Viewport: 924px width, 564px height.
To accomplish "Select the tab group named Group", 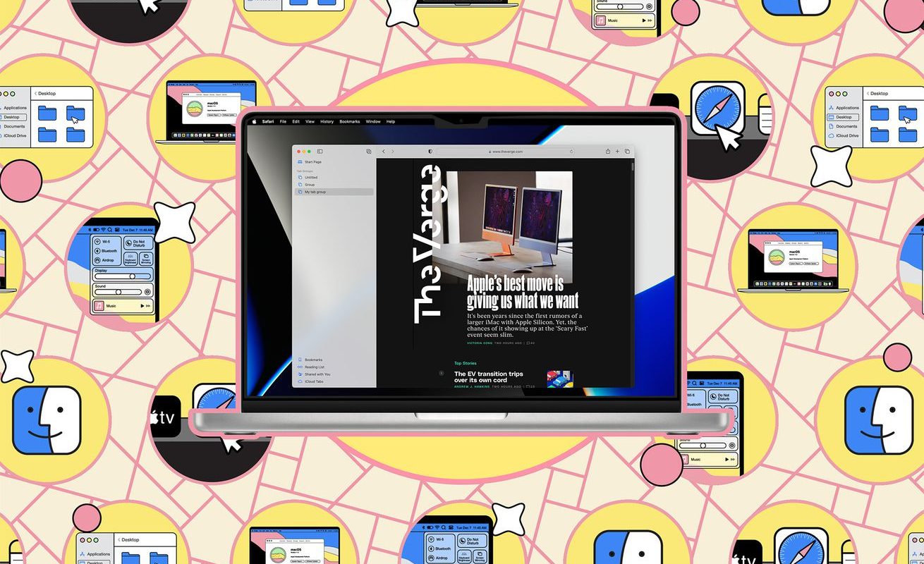I will click(x=334, y=185).
